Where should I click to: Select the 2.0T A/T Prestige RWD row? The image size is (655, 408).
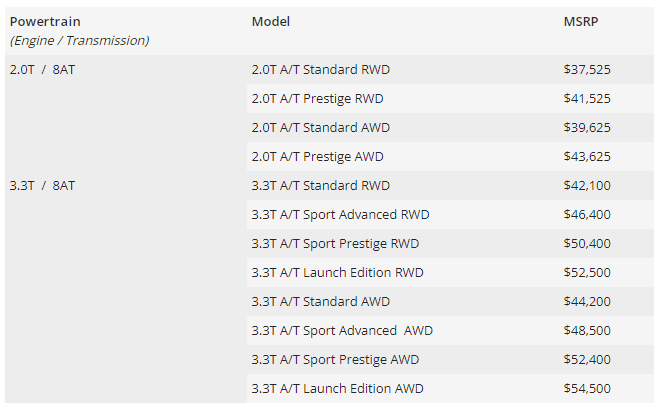coord(317,99)
